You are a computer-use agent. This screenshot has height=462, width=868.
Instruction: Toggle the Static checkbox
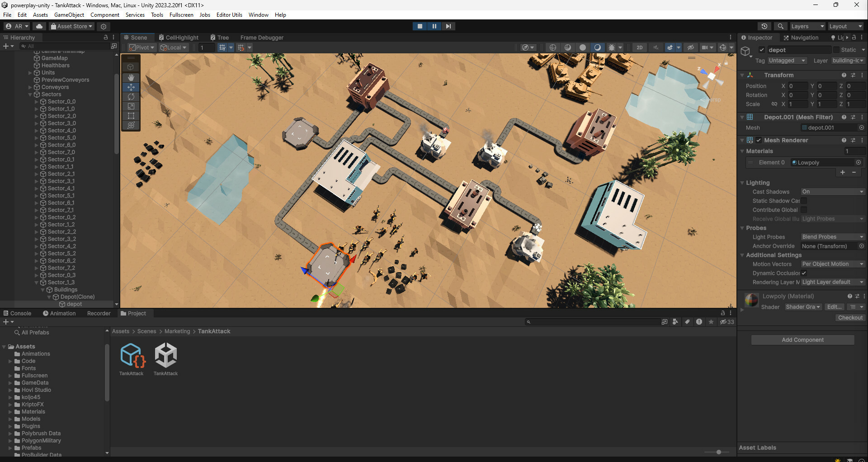(836, 50)
